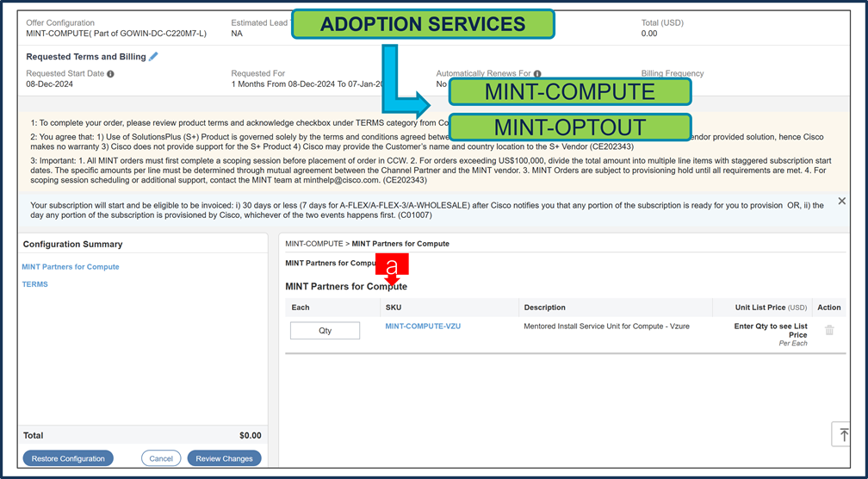The image size is (868, 479).
Task: Select the MINT Partners for Compute section heading
Action: (x=346, y=286)
